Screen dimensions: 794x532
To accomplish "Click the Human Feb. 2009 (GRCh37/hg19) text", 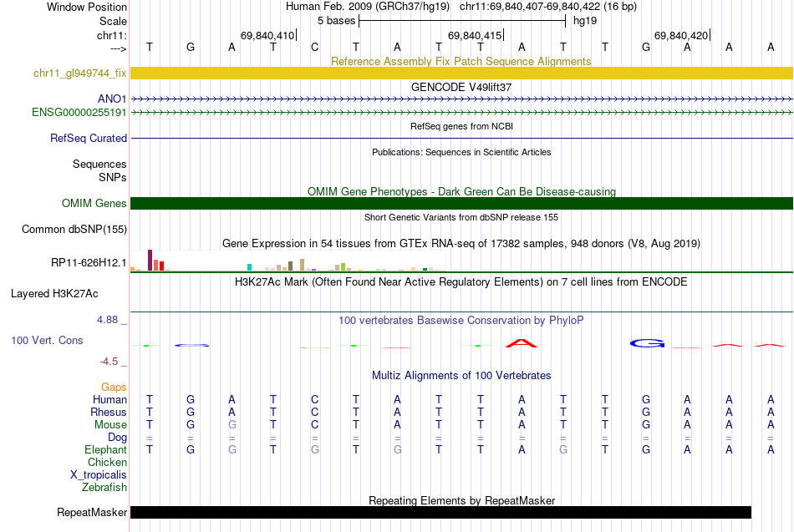I will 368,7.
